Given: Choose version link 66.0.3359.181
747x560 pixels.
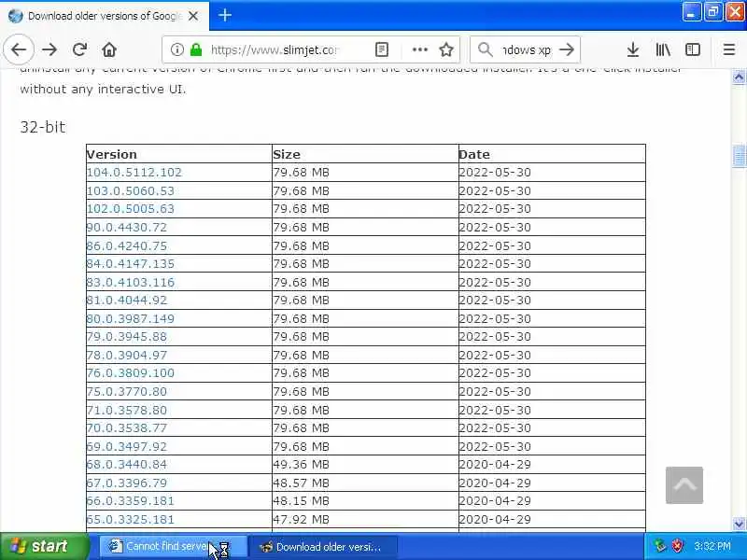Looking at the screenshot, I should (x=131, y=501).
